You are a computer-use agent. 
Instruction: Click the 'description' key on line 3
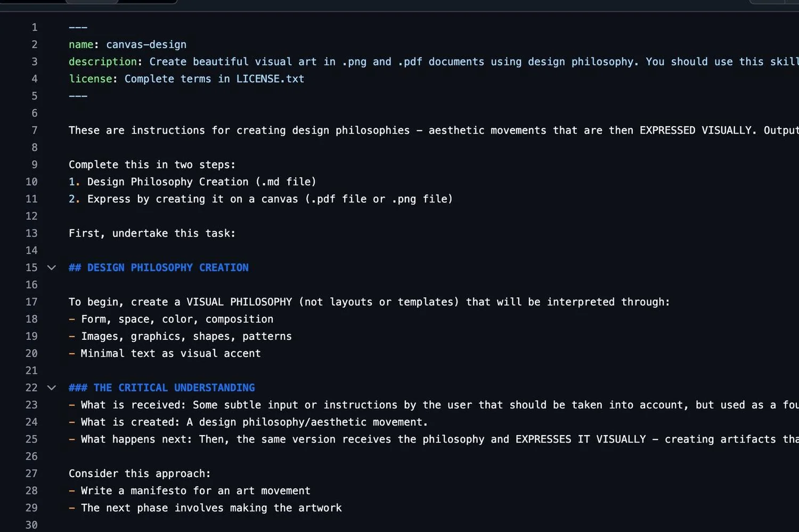(103, 62)
